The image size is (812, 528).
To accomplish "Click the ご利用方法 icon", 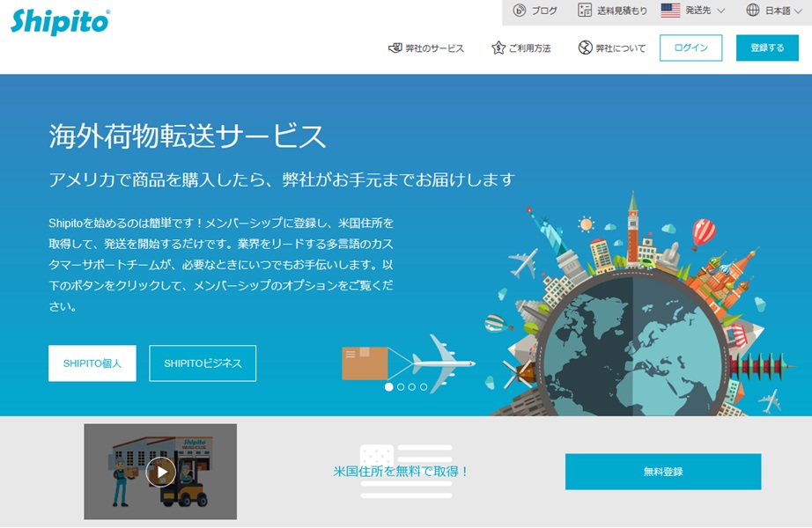I will tap(498, 48).
